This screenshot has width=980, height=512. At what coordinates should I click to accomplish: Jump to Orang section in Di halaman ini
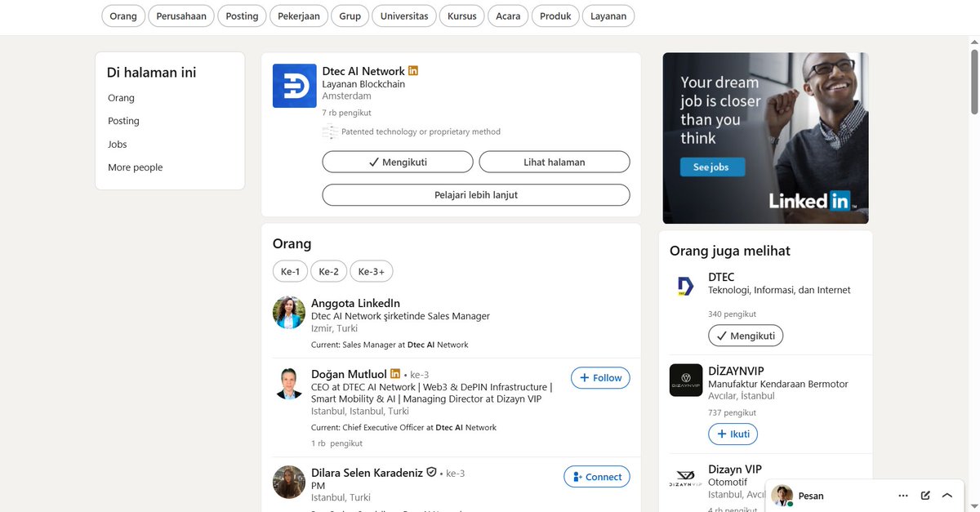click(x=121, y=98)
